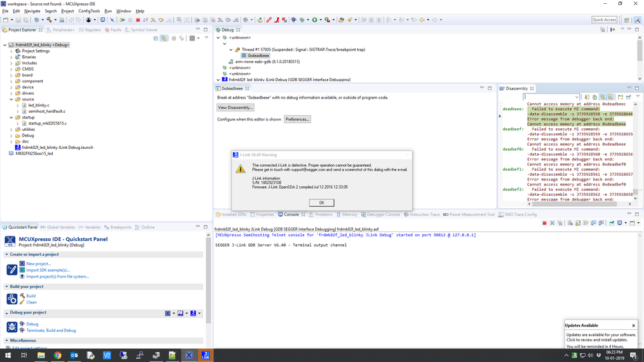Click the MCUXpresso debug probe icon in Quickstart

[168, 313]
